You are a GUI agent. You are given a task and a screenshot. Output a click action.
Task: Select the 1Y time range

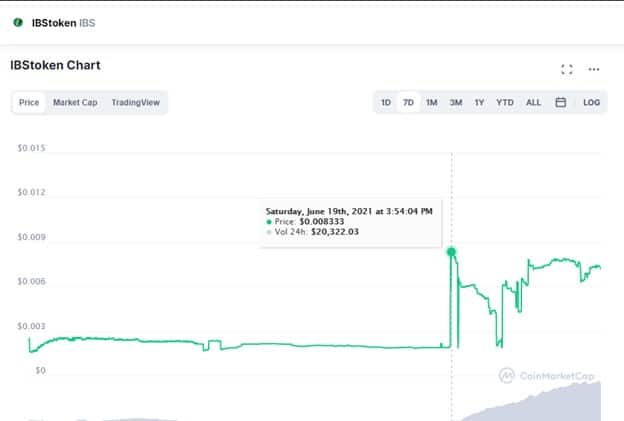[x=479, y=102]
